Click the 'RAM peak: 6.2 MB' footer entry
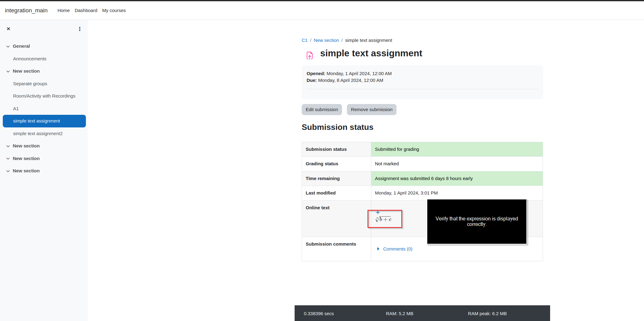 pyautogui.click(x=487, y=314)
